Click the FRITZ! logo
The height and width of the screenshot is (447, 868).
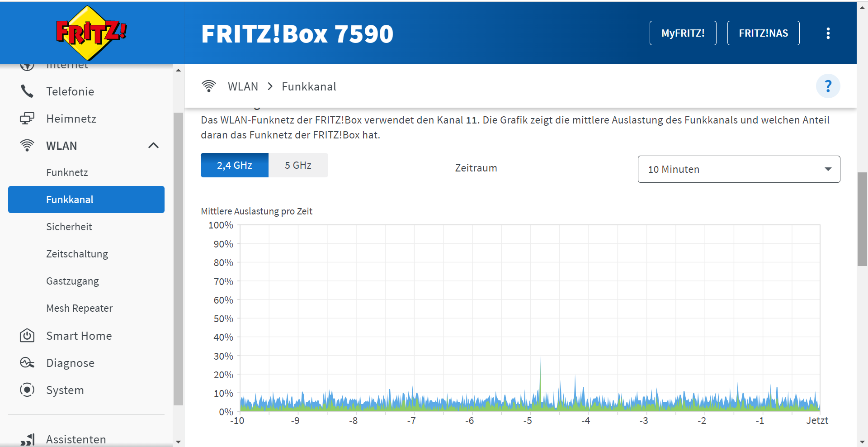(91, 33)
